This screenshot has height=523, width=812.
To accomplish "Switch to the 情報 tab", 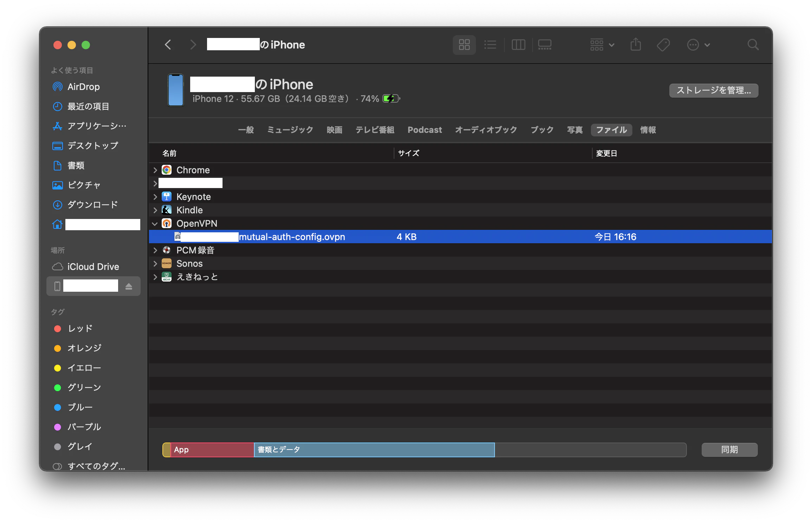I will 648,130.
